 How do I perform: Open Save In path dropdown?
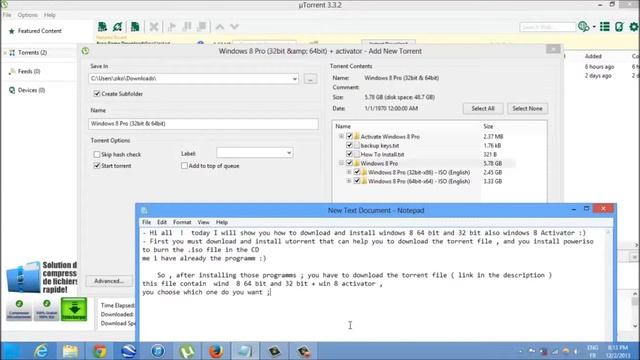pyautogui.click(x=295, y=79)
